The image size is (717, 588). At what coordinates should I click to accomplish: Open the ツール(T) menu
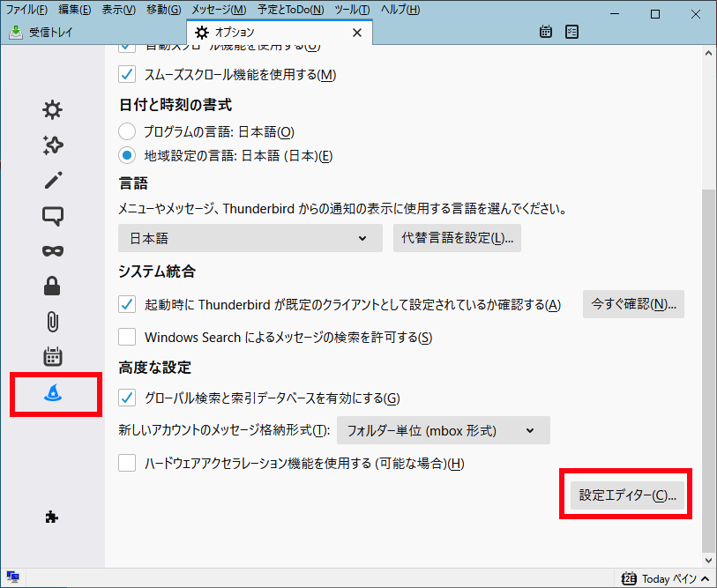(352, 10)
